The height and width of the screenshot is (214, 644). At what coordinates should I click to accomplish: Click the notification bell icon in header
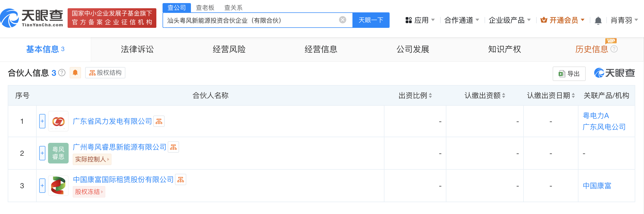tap(598, 20)
